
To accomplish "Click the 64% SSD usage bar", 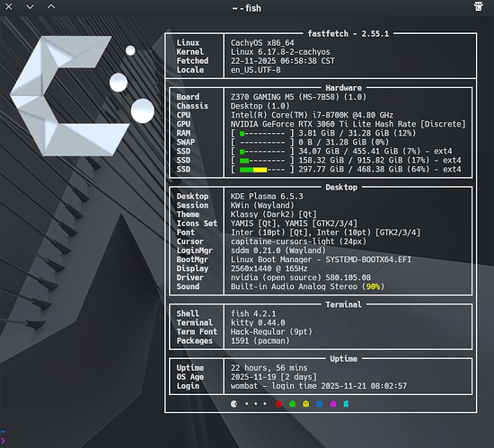I will click(262, 170).
